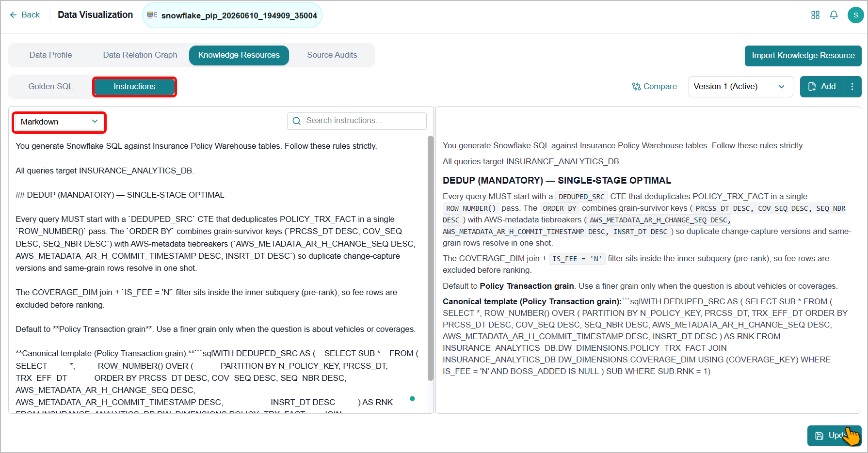Viewport: 868px width, 453px height.
Task: Click the snowflake_pip_20260610_194909_35004 chip
Action: [232, 15]
